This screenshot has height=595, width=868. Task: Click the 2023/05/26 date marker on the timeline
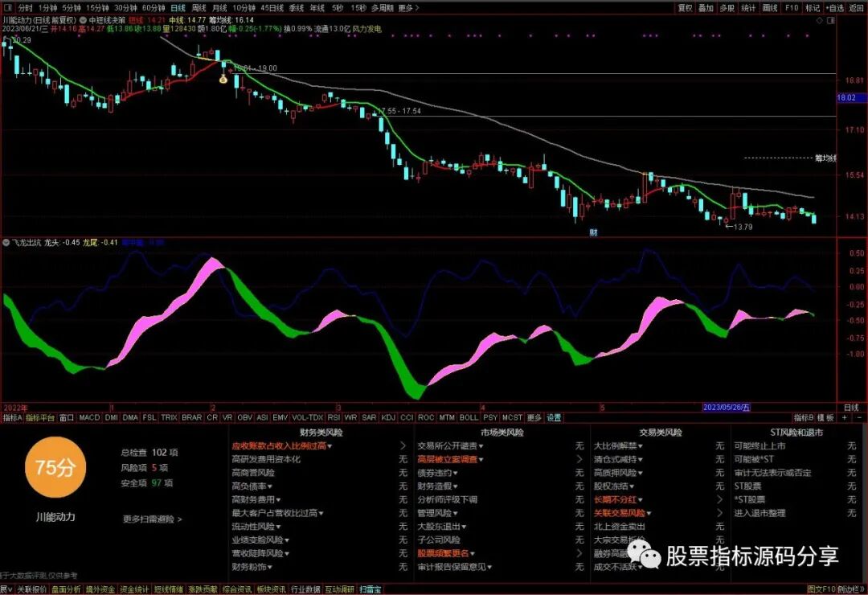click(x=727, y=407)
